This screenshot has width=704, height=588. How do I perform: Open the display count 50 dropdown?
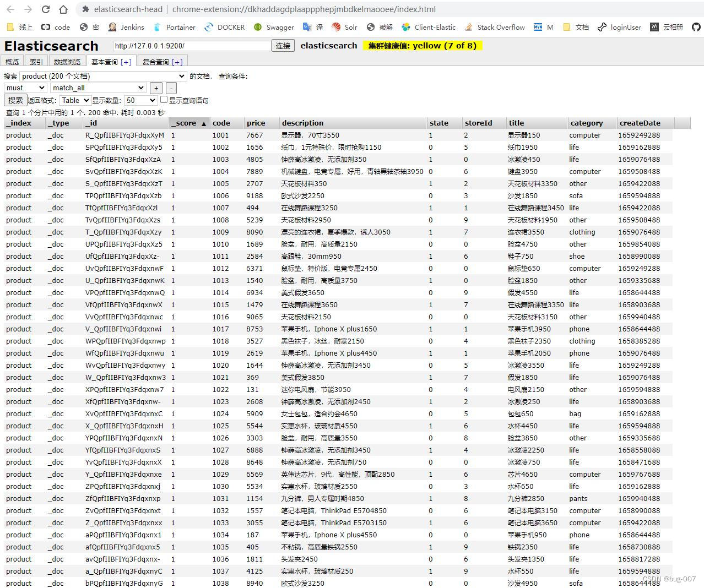pos(140,100)
